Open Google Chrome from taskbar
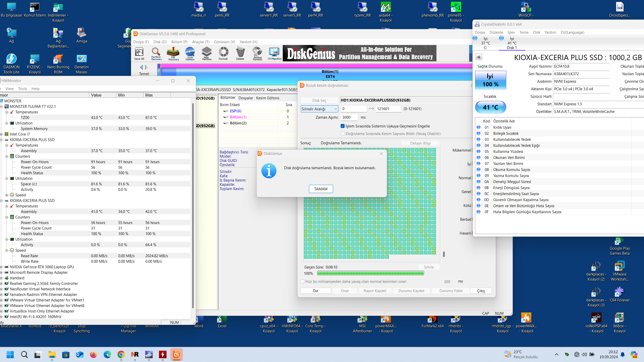Viewport: 644px width, 362px height. pos(121,354)
